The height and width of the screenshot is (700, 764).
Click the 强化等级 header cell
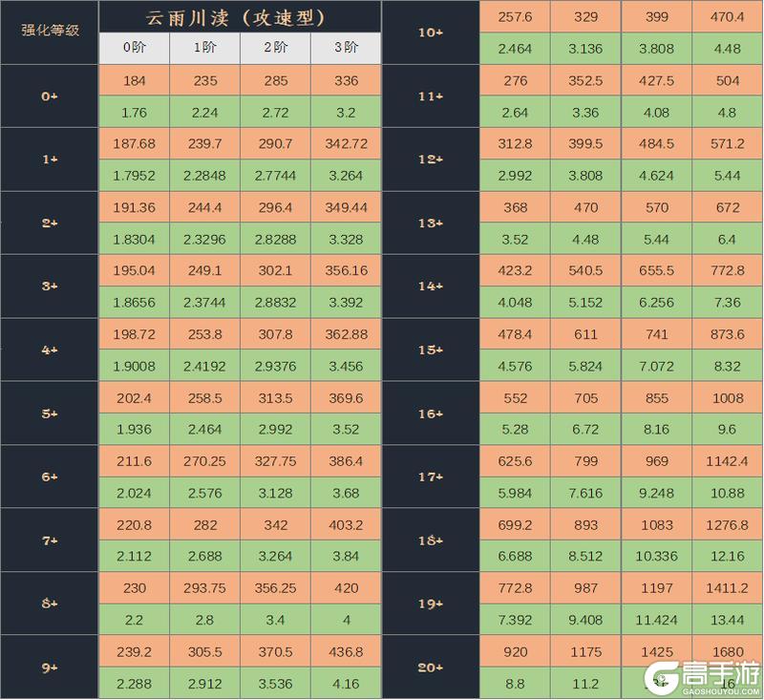pos(50,32)
